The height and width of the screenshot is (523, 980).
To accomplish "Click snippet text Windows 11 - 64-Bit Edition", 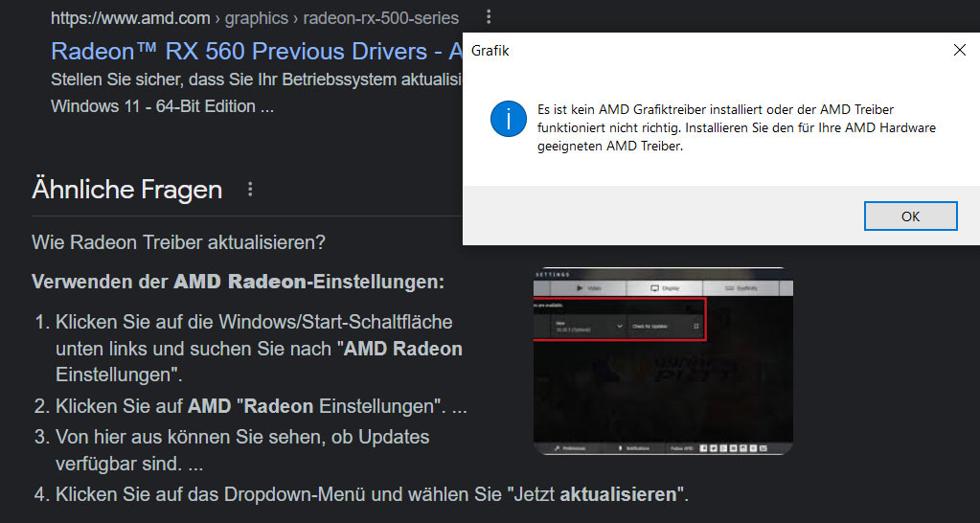I will tap(163, 106).
